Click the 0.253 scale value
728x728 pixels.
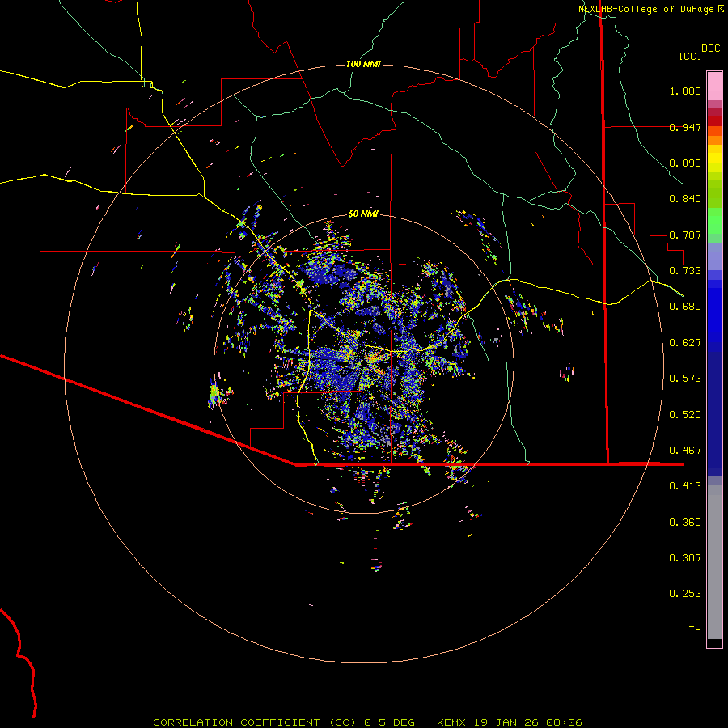pos(685,594)
